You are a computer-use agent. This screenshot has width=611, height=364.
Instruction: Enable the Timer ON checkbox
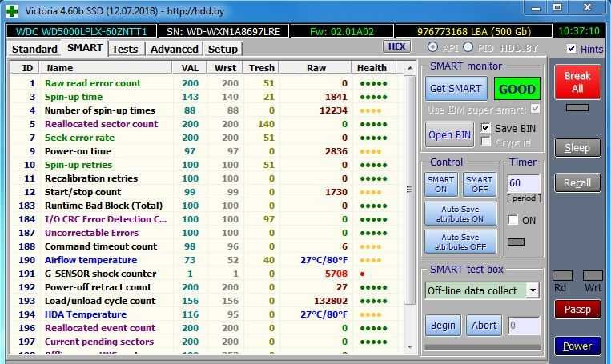click(x=513, y=220)
